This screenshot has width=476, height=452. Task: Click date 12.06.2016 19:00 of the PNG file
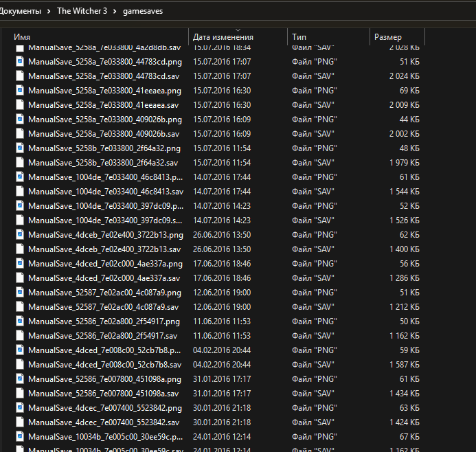point(222,293)
